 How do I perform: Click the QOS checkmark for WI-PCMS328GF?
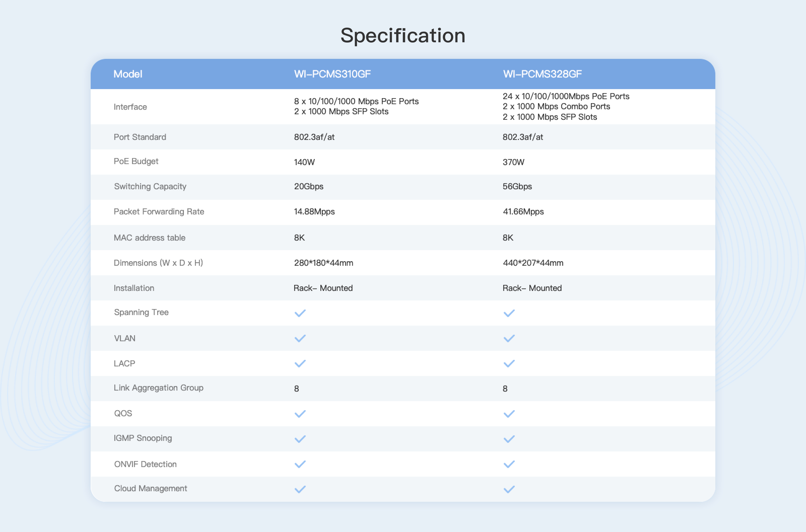click(x=509, y=413)
